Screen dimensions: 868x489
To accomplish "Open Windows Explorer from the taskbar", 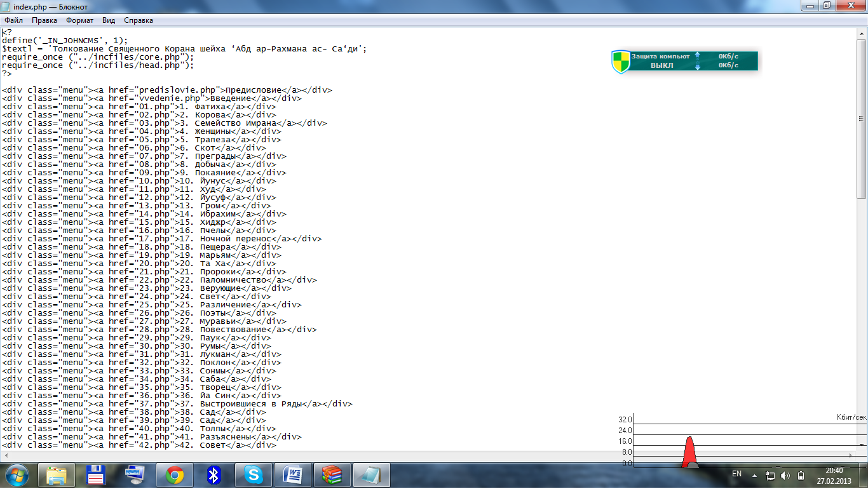I will point(57,475).
